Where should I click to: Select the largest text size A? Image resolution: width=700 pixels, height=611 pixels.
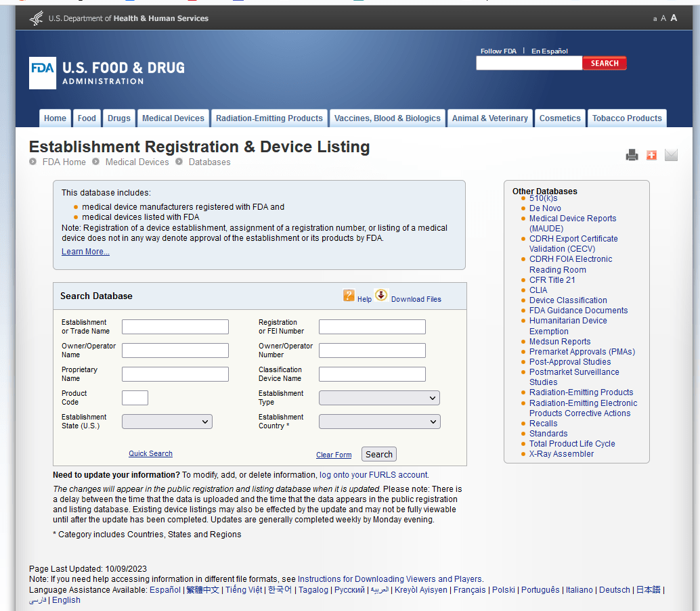(x=674, y=18)
